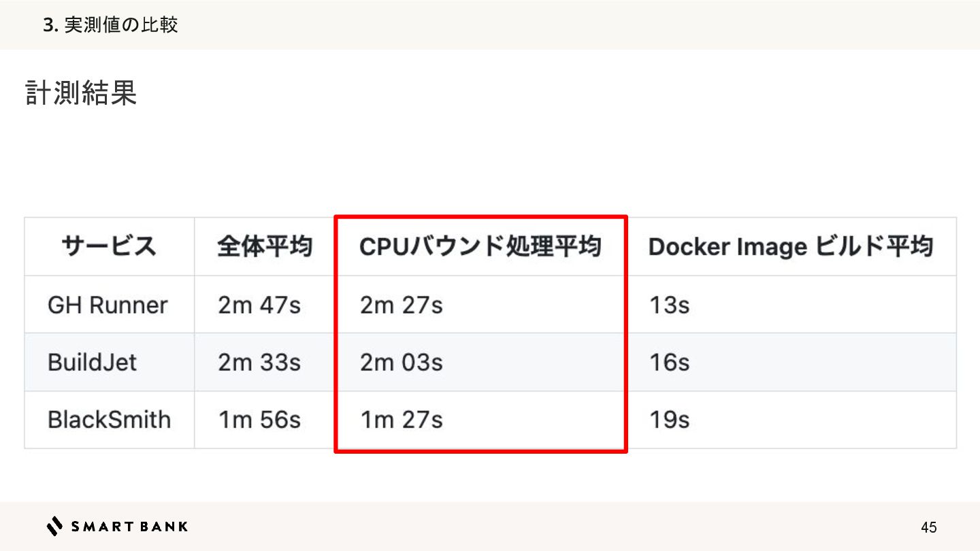The height and width of the screenshot is (551, 980).
Task: Click the 計測結果 slide title
Action: pos(81,93)
